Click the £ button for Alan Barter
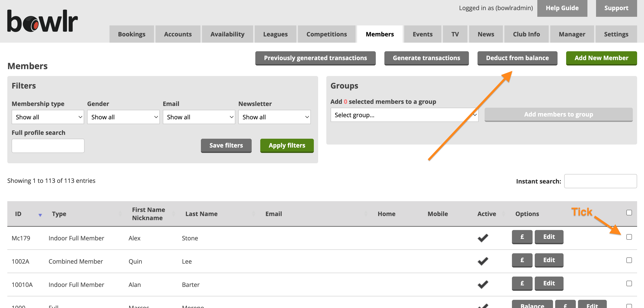 tap(522, 283)
